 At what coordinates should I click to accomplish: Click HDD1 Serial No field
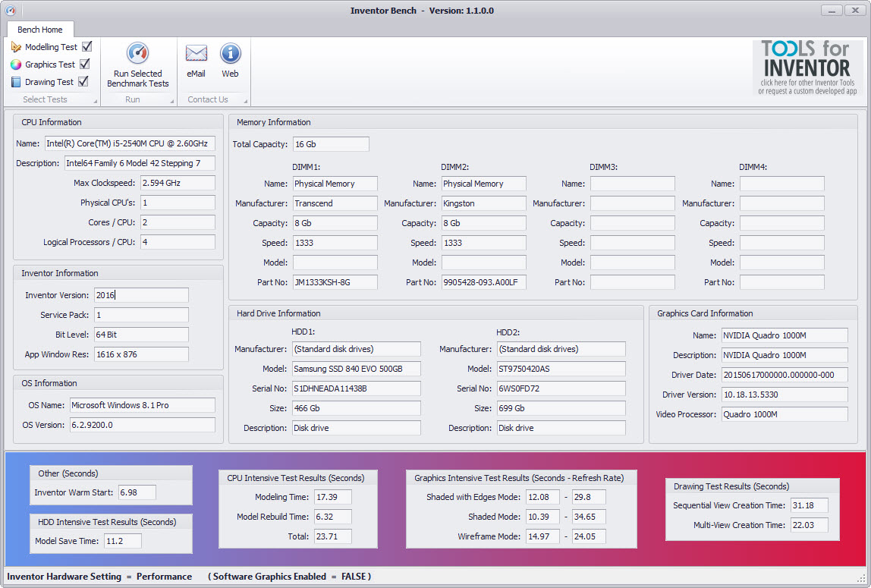[357, 388]
